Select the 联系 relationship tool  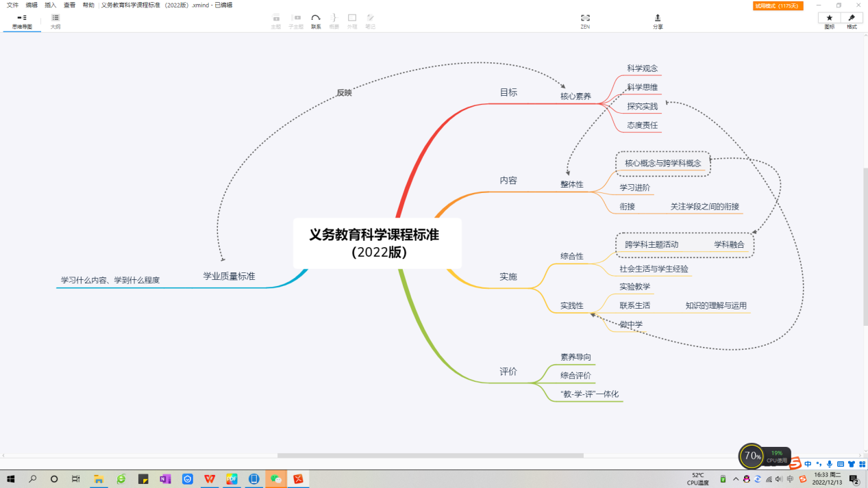tap(316, 21)
